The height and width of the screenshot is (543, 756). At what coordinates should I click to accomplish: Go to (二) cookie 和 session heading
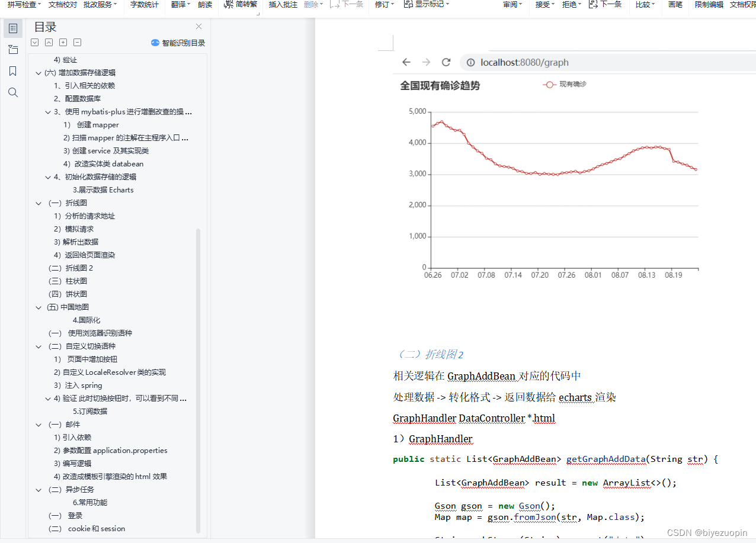(x=87, y=529)
